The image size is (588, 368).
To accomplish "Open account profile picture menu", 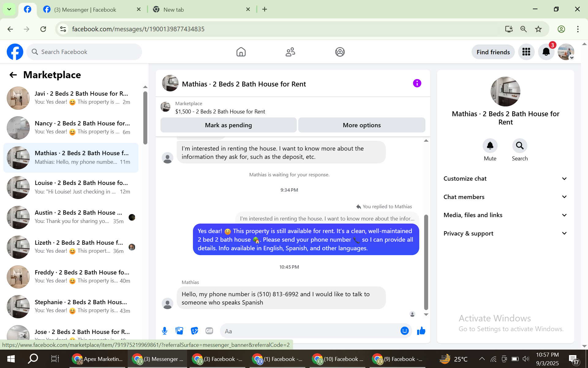I will 566,52.
